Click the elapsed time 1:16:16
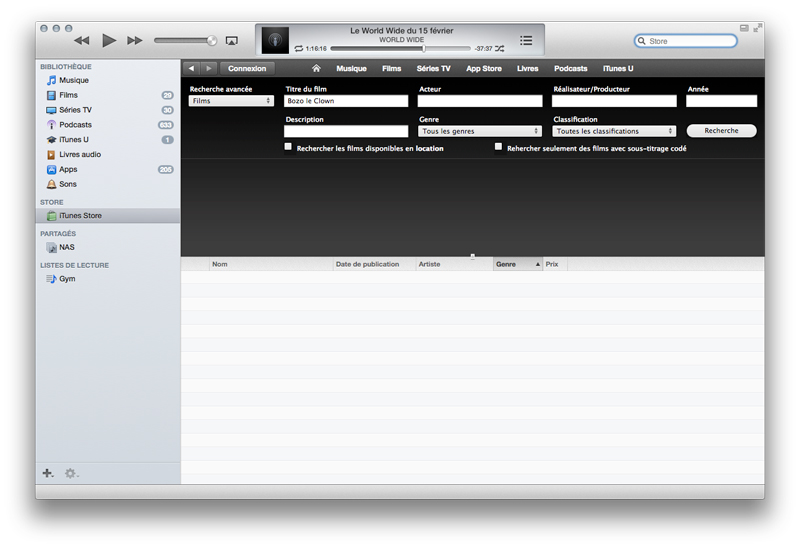The height and width of the screenshot is (548, 800). [x=316, y=48]
